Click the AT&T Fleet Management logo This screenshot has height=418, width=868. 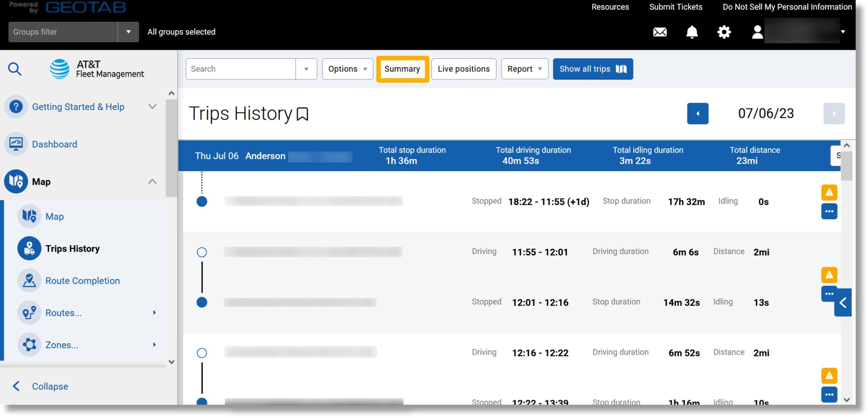pyautogui.click(x=97, y=69)
